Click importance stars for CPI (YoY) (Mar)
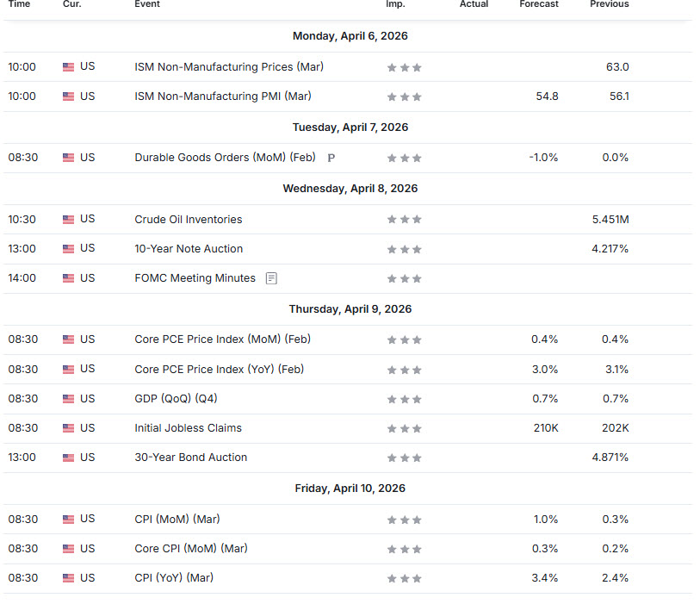Screen dimensions: 700x604 [404, 578]
